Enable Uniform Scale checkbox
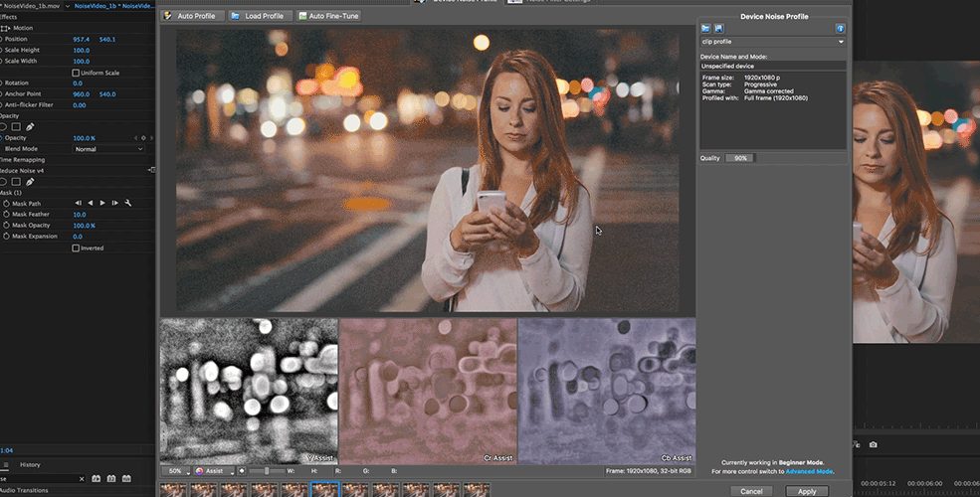The image size is (980, 497). (76, 73)
